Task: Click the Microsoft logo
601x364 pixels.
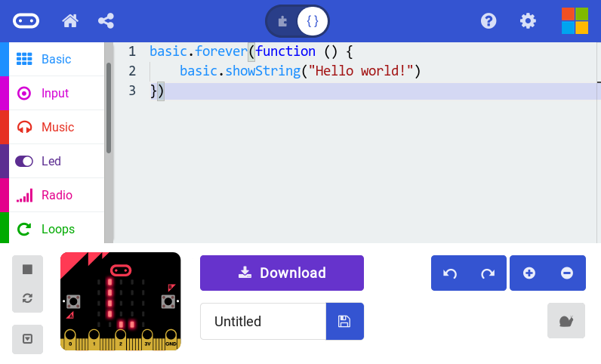Action: tap(575, 21)
